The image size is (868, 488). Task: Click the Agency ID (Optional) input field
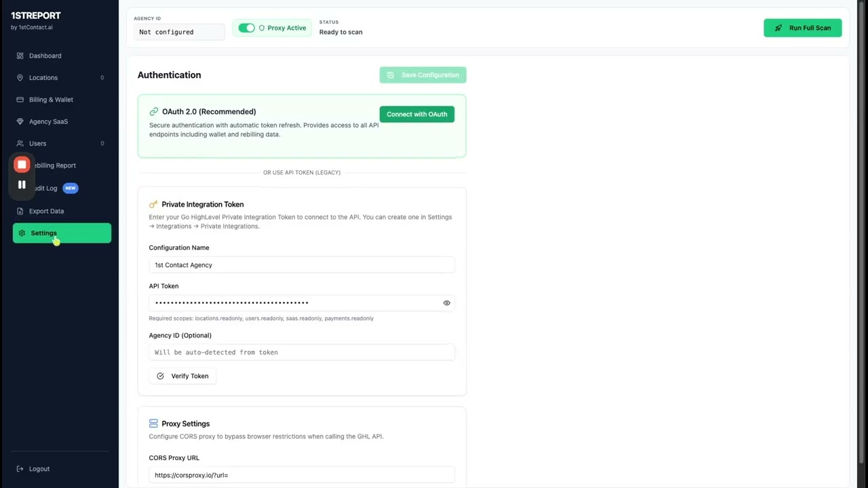pyautogui.click(x=302, y=352)
